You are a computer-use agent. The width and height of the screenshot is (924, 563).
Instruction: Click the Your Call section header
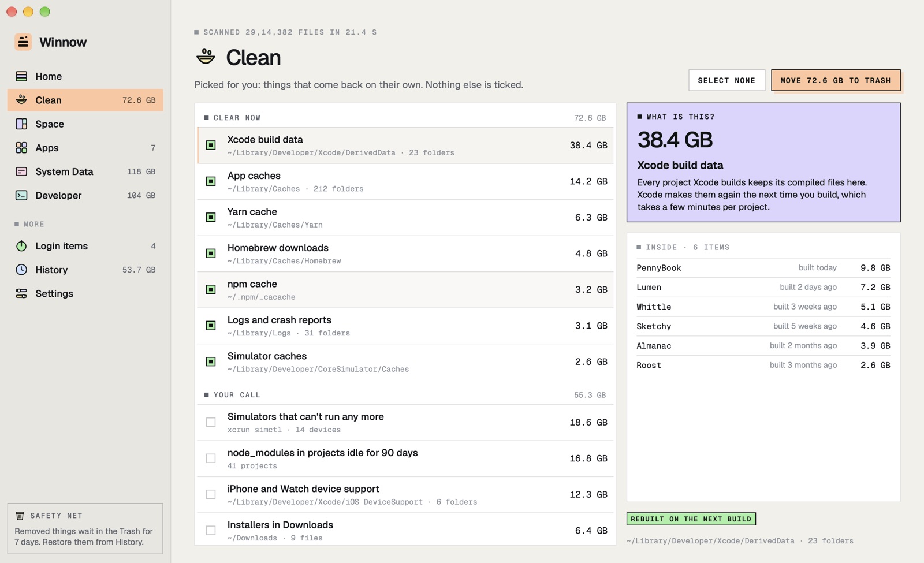tap(405, 395)
